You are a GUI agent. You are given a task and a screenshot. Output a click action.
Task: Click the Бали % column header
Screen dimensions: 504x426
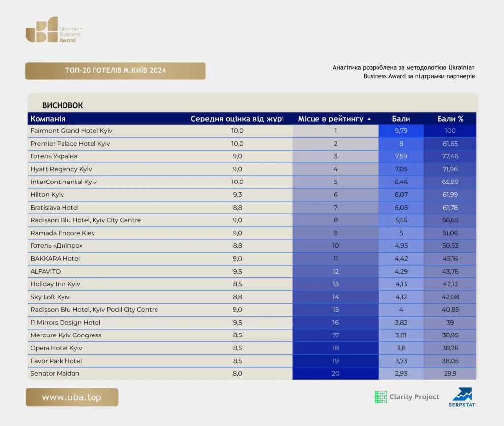pos(450,119)
